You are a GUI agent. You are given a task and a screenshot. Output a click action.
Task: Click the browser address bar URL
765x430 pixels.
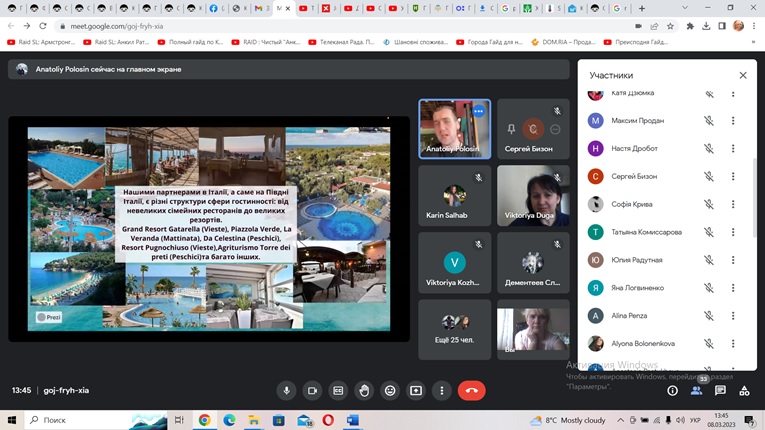(117, 26)
